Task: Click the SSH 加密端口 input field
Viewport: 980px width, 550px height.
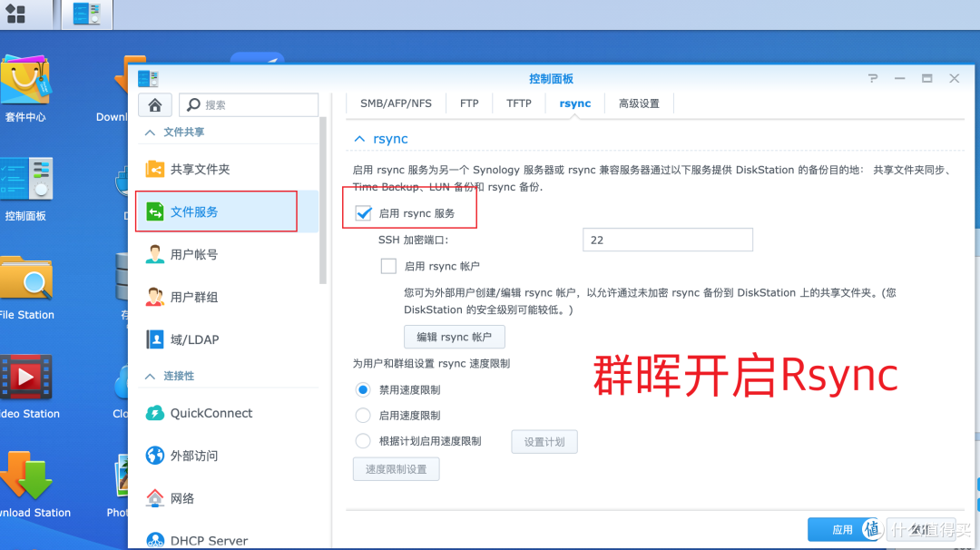Action: [668, 240]
